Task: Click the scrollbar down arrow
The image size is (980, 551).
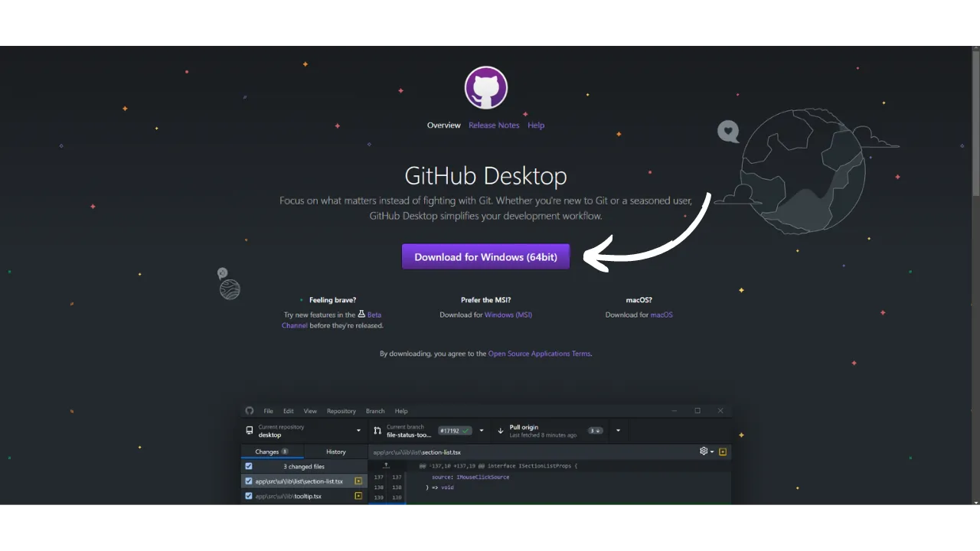Action: click(976, 501)
